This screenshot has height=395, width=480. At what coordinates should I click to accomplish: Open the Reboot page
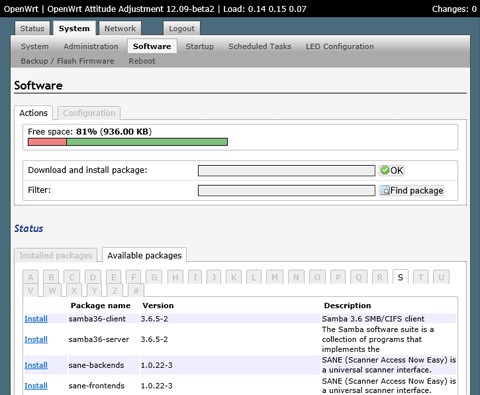(142, 61)
